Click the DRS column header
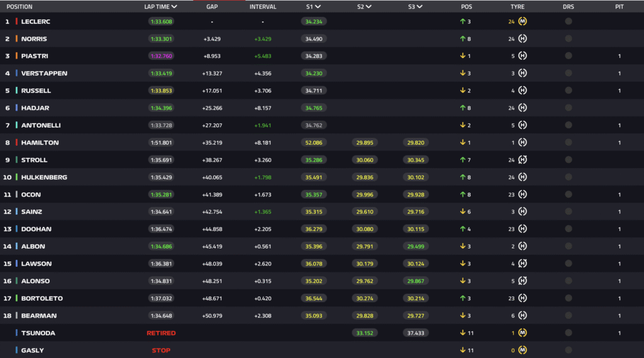 point(569,6)
